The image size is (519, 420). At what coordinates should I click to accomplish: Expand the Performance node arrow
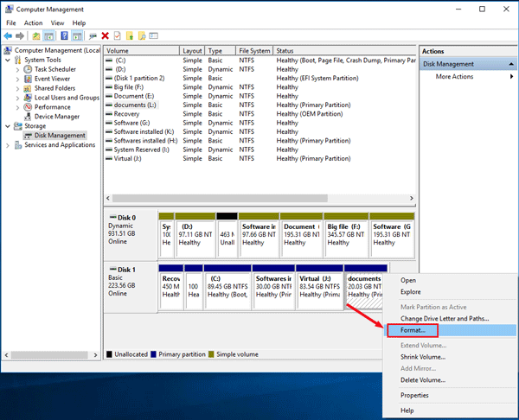coord(17,107)
